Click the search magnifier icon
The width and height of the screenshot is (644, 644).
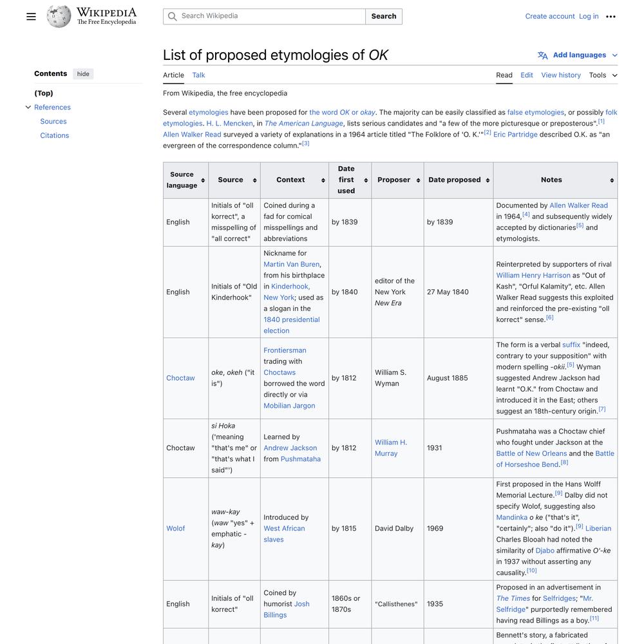click(173, 17)
